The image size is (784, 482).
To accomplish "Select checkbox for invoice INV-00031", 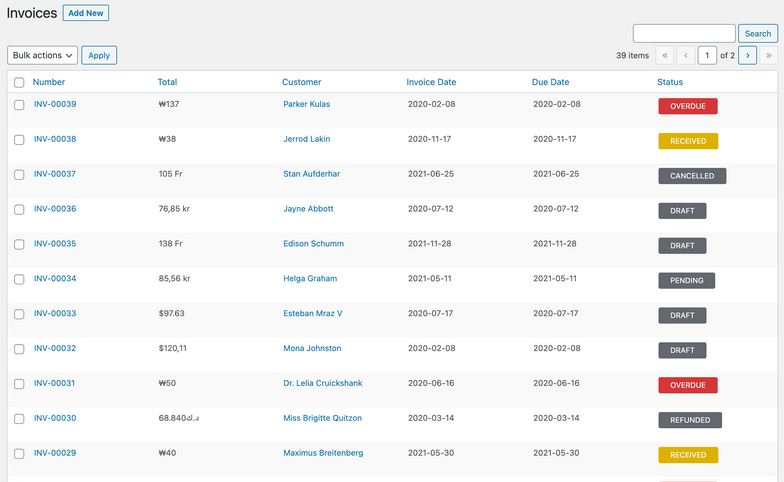I will coord(19,384).
